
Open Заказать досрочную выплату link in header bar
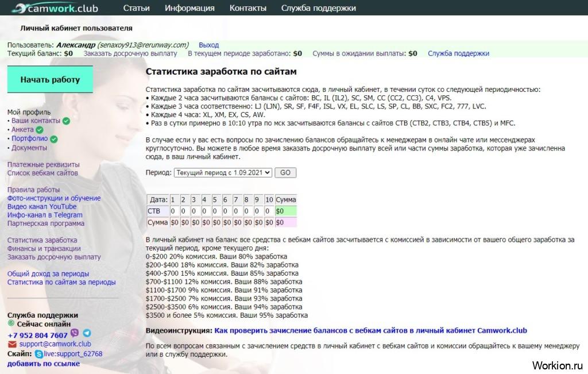point(130,53)
